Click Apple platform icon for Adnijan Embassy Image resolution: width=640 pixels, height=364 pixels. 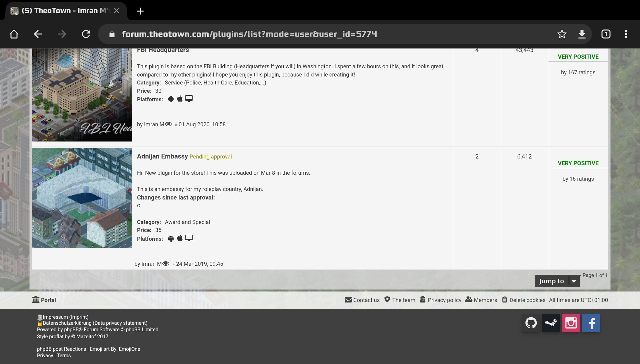pos(180,238)
